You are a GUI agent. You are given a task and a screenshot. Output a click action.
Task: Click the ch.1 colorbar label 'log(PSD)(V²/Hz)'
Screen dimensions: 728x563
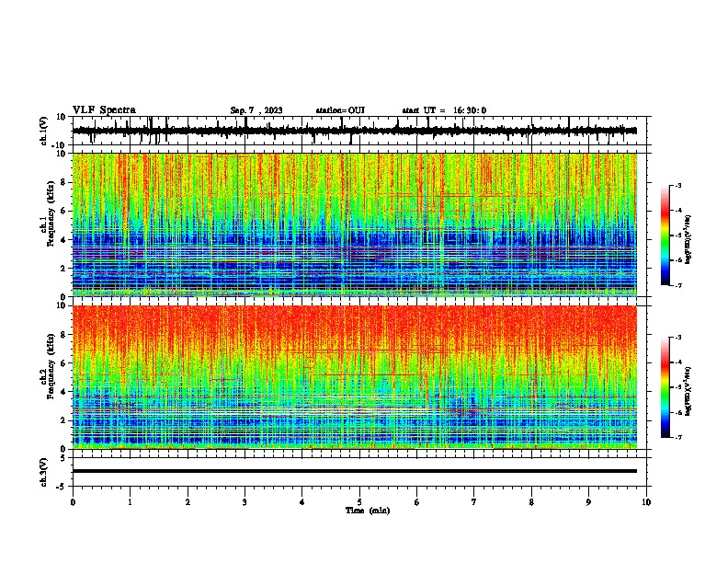click(688, 239)
